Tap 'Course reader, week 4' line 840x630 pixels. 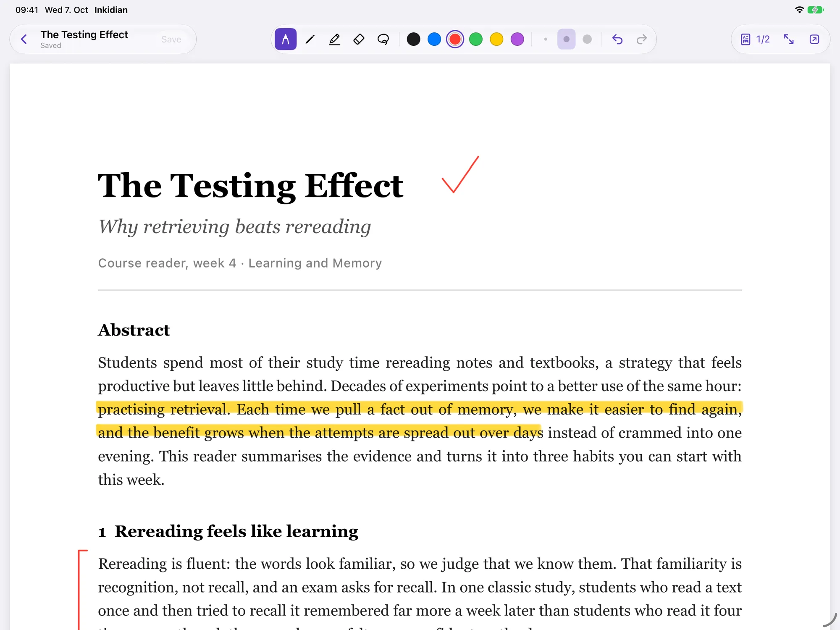167,263
